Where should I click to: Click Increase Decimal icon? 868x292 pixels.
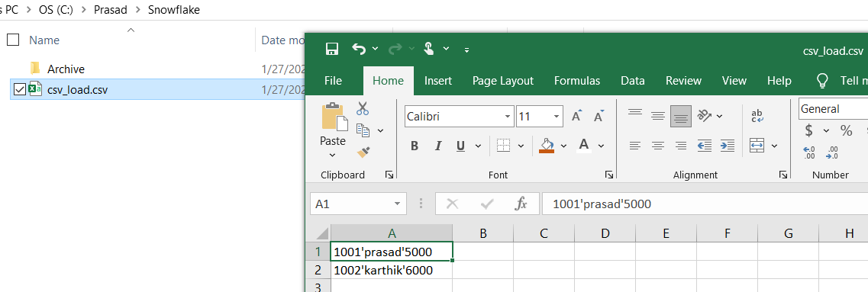[x=808, y=153]
